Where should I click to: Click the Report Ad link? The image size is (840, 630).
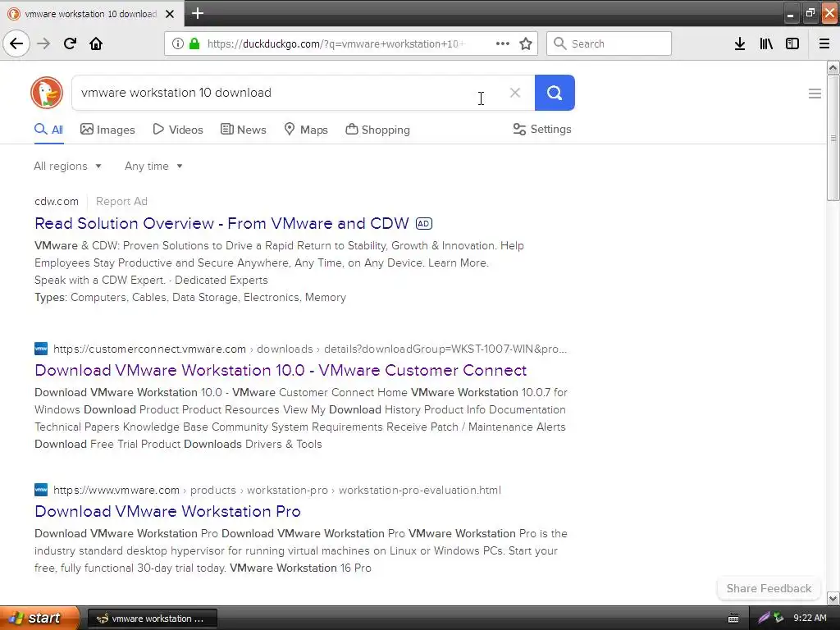121,202
